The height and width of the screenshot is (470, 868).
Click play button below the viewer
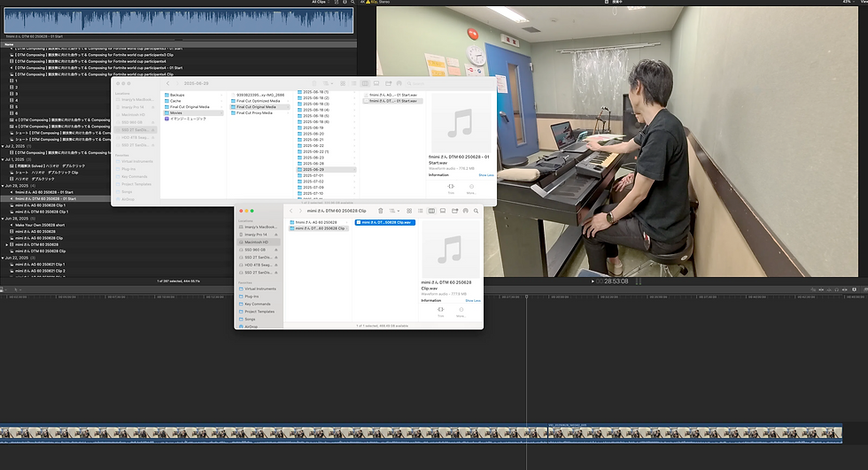tap(593, 281)
